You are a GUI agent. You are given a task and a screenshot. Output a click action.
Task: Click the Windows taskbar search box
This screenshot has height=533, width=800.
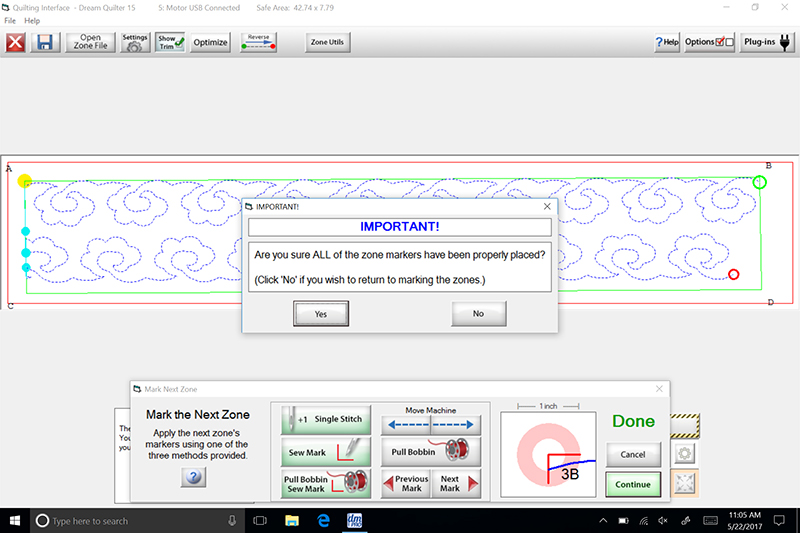[x=135, y=521]
